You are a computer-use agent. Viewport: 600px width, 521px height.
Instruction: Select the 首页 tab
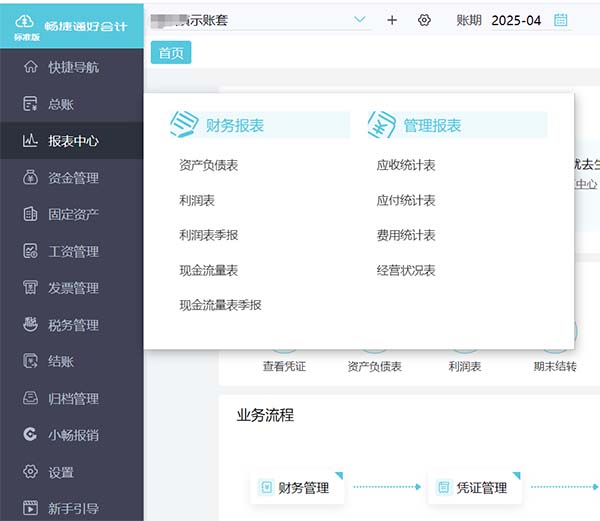pos(171,52)
